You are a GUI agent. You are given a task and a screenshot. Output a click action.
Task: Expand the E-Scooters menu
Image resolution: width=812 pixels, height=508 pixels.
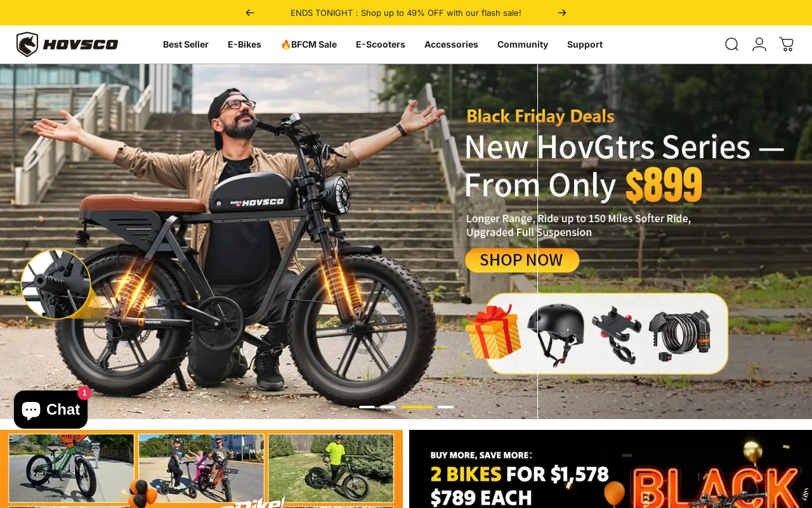point(381,44)
